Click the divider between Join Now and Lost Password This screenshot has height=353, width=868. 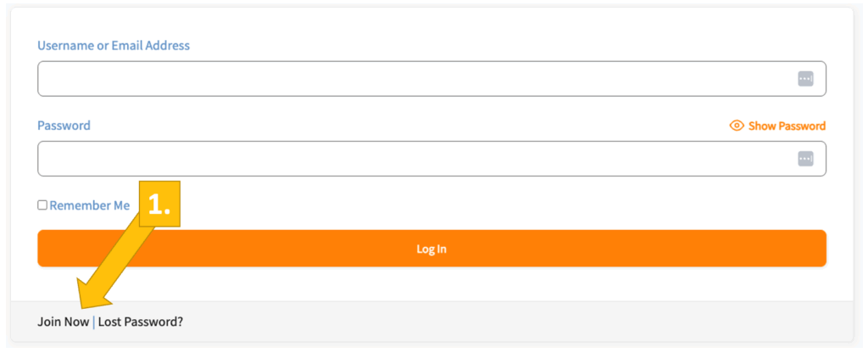(x=93, y=322)
